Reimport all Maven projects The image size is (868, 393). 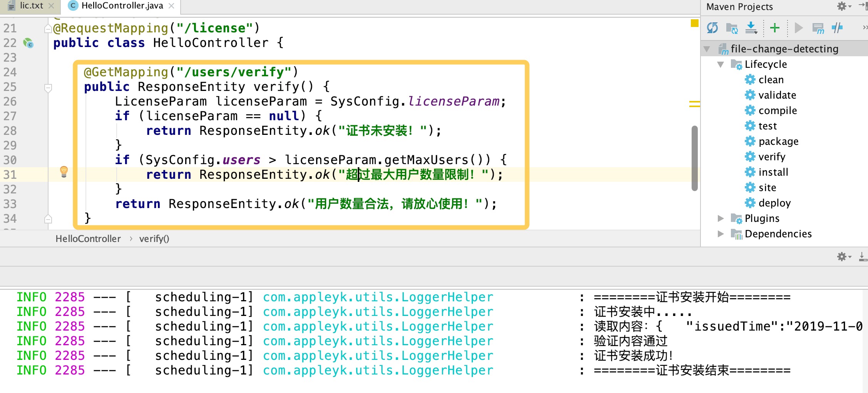click(712, 28)
